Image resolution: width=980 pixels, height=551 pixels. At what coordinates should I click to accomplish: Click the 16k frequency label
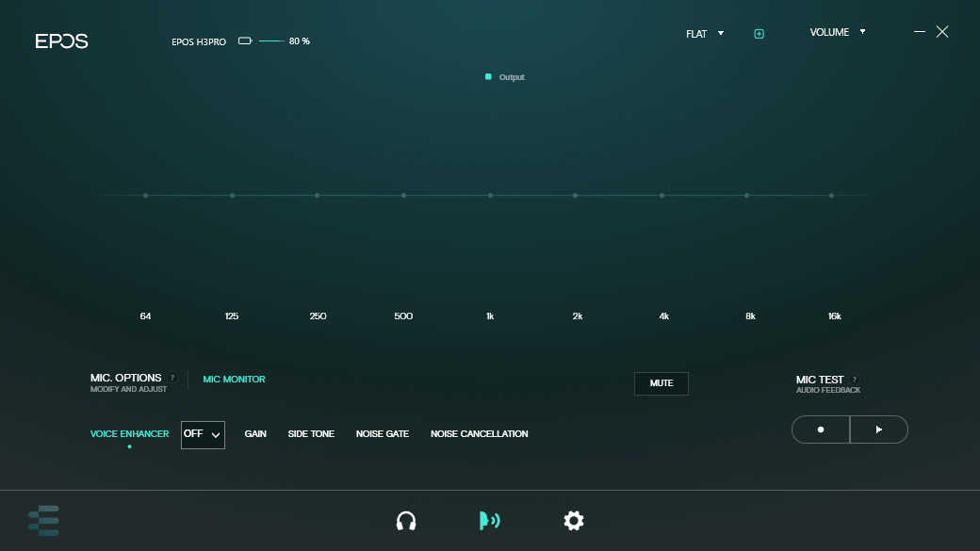[834, 316]
